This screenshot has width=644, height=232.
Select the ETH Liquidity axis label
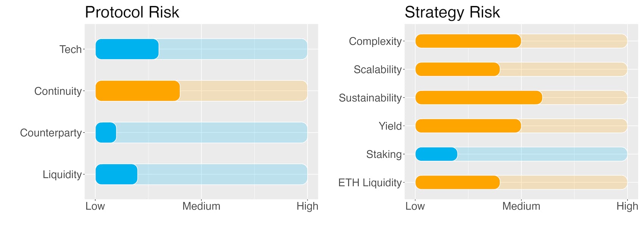pyautogui.click(x=370, y=183)
